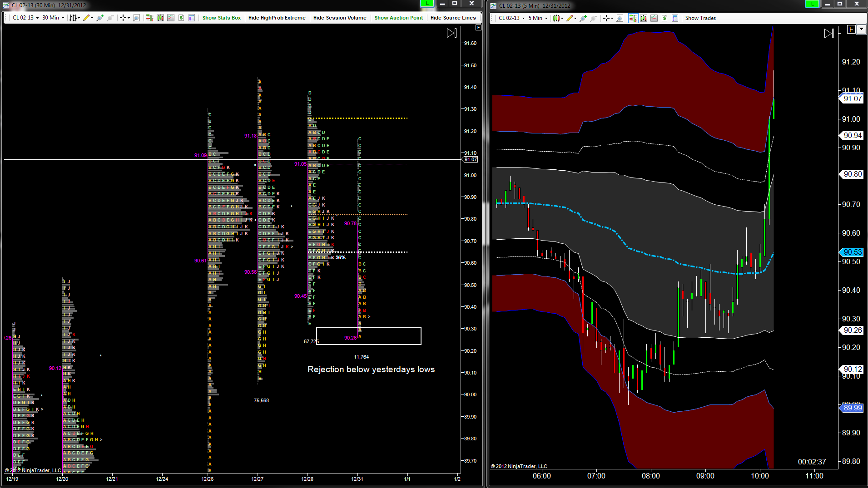Screen dimensions: 868x488
Task: Jump to latest bar in 5 Min chart
Action: click(829, 33)
